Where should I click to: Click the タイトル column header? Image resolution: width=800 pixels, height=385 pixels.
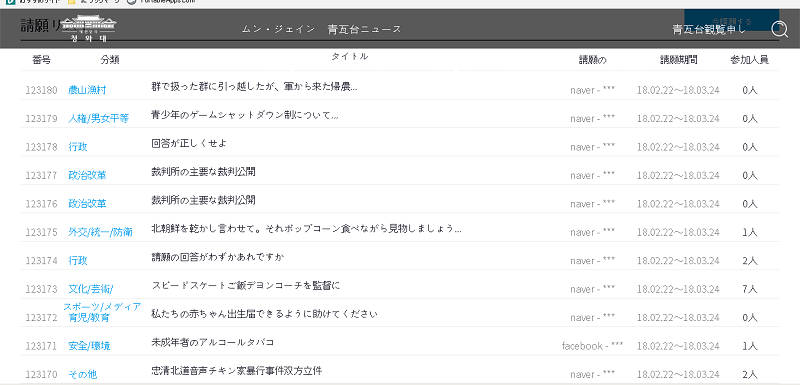(x=349, y=57)
